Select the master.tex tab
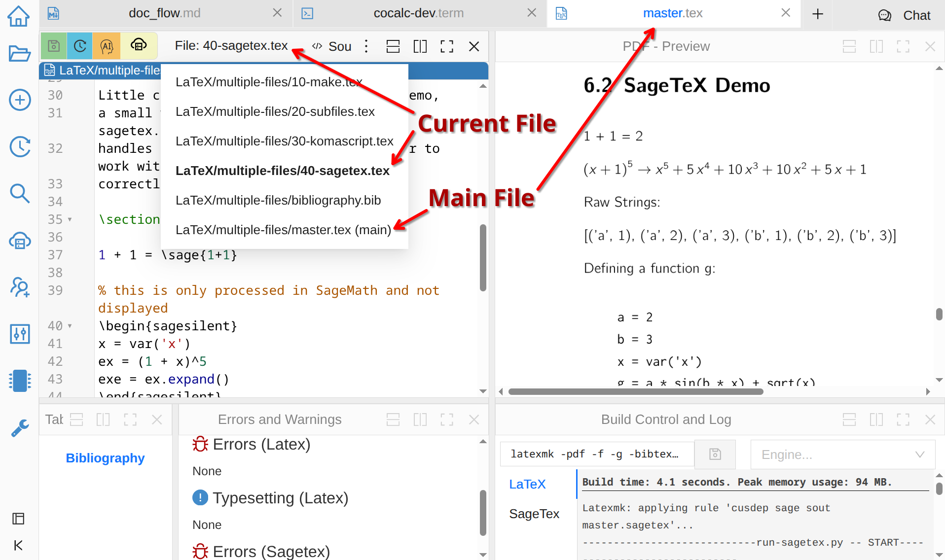 [x=673, y=13]
